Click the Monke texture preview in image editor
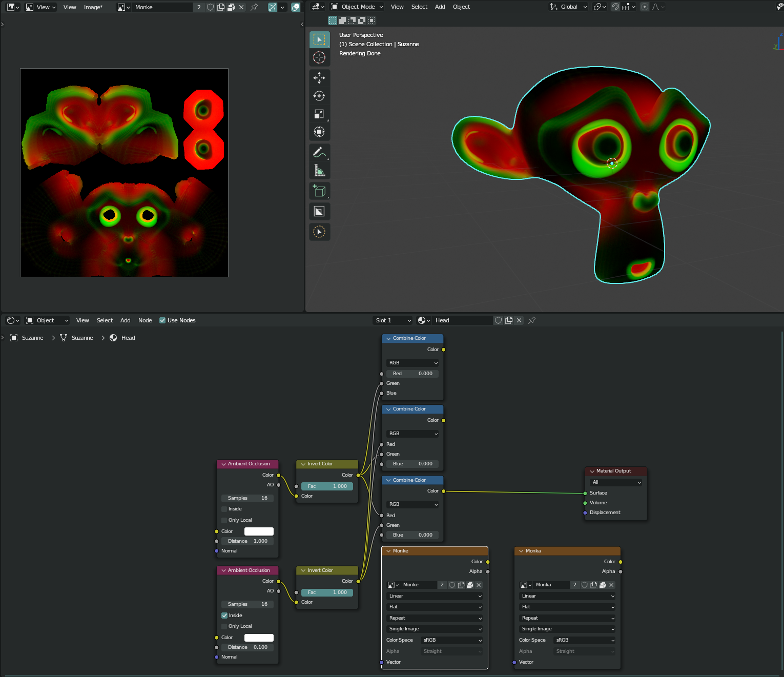 pyautogui.click(x=124, y=173)
